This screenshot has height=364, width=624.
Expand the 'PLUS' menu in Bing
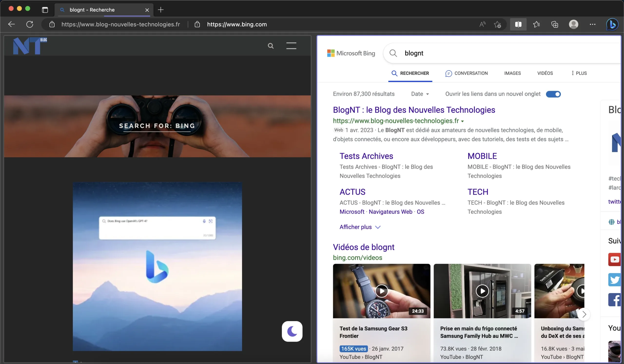[579, 73]
